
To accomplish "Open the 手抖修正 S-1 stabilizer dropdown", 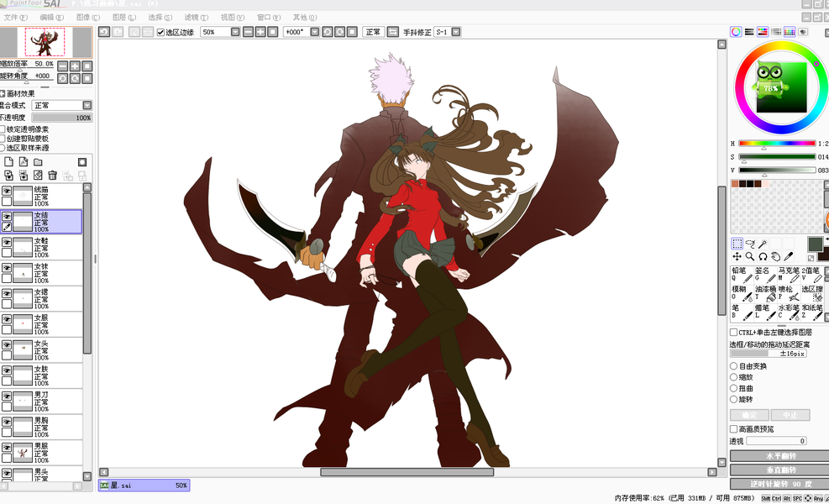I will pos(456,32).
